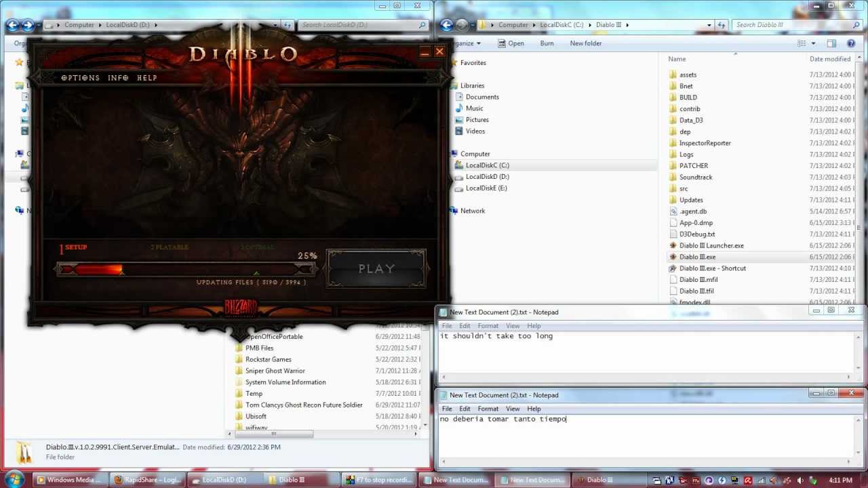
Task: Select the assets folder icon
Action: (673, 75)
